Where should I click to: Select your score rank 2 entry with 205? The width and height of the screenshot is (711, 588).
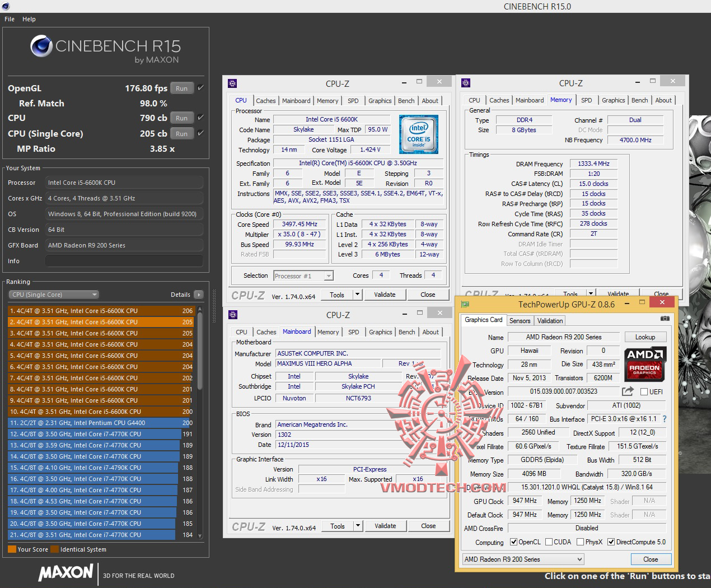101,322
